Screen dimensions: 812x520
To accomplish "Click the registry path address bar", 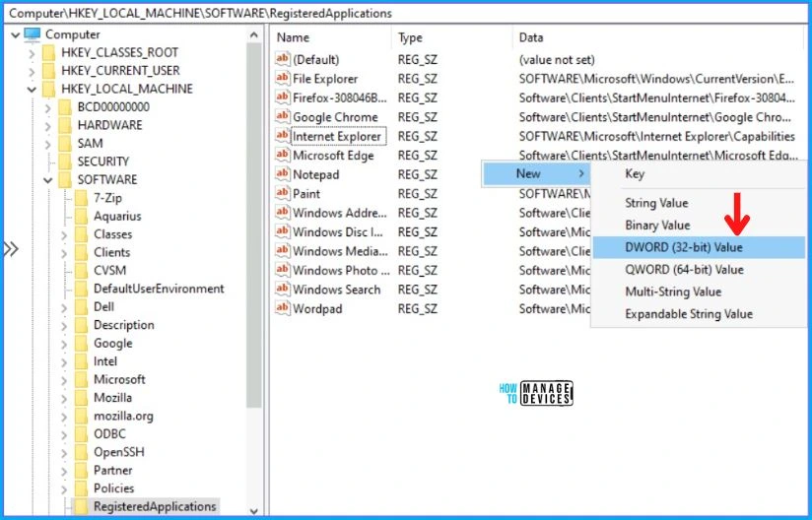I will pyautogui.click(x=406, y=14).
